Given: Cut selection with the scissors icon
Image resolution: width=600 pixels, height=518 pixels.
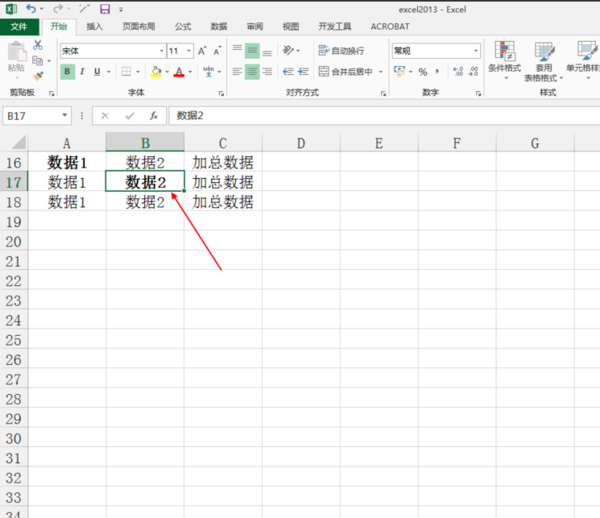Looking at the screenshot, I should pos(38,45).
